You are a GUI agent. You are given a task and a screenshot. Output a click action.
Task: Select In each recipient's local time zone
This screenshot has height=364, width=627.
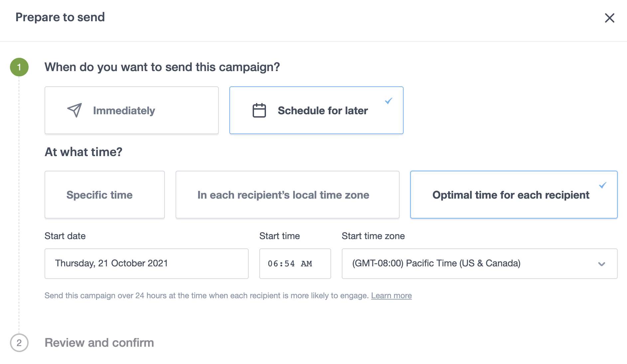[x=287, y=195]
